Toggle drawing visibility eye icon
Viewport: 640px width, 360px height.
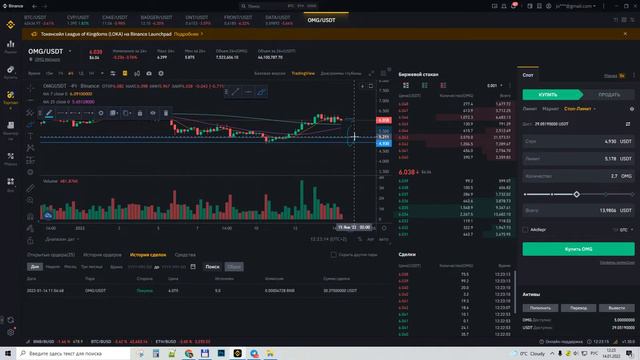point(153,113)
